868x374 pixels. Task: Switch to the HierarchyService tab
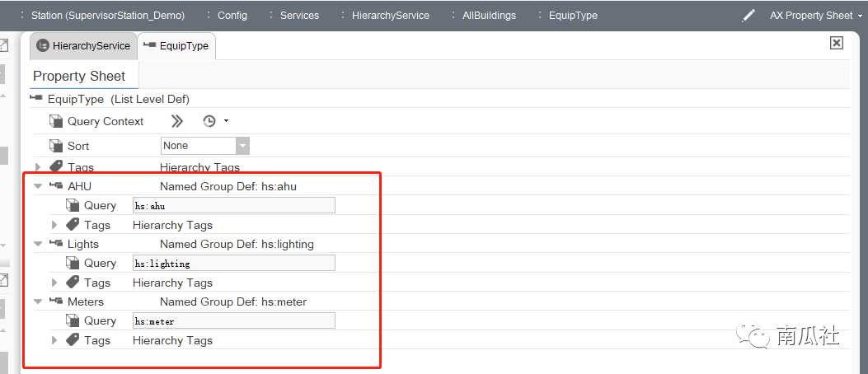pyautogui.click(x=83, y=46)
